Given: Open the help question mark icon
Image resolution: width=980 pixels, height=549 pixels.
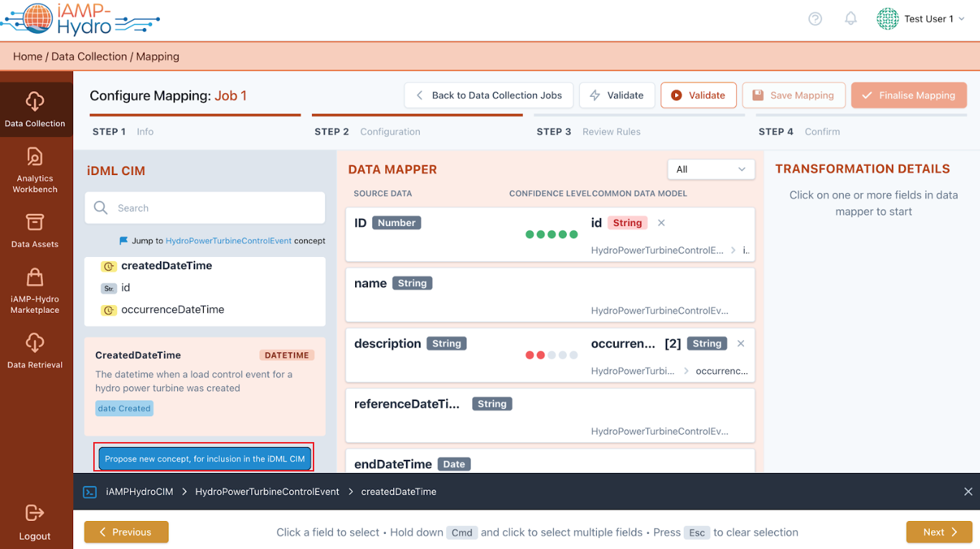Looking at the screenshot, I should click(x=815, y=19).
